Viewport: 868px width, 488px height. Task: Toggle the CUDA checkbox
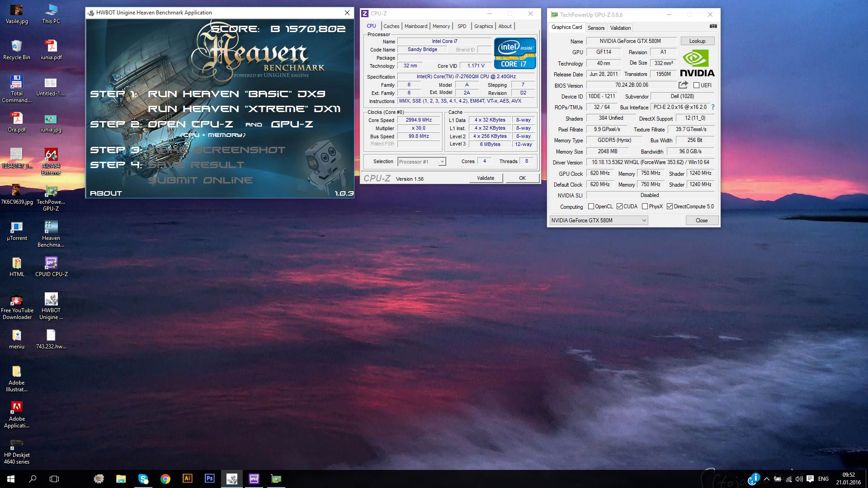(619, 206)
